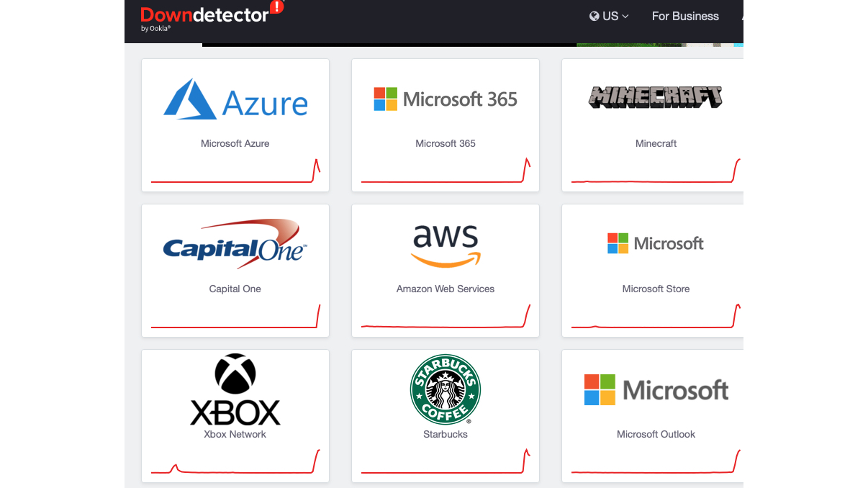
Task: Open the Microsoft Store text label
Action: (x=656, y=289)
